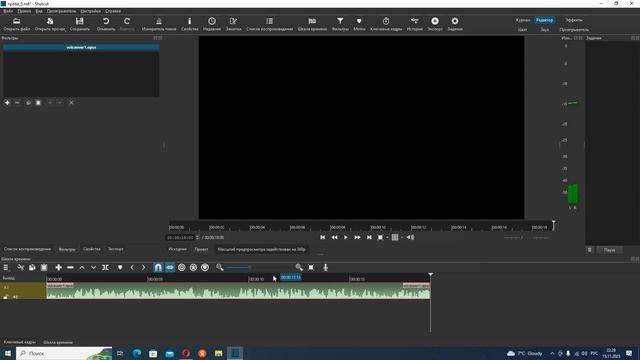Open the Export disc icon

pos(435,21)
